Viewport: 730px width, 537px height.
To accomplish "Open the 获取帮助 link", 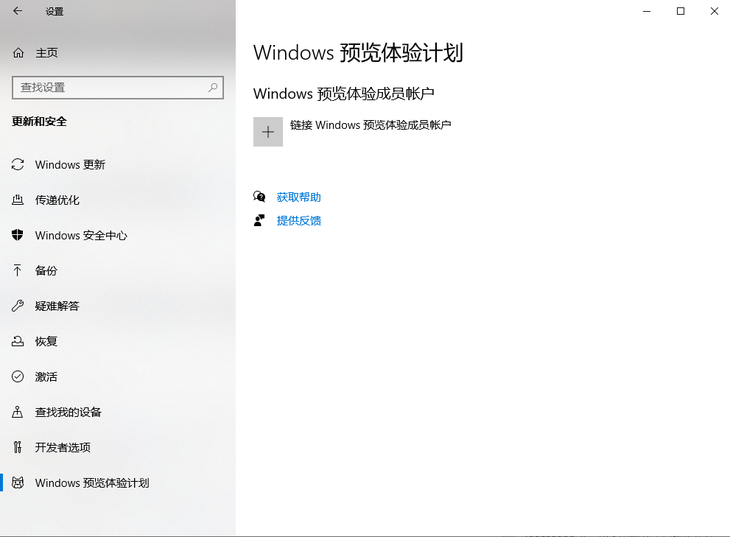I will (298, 197).
